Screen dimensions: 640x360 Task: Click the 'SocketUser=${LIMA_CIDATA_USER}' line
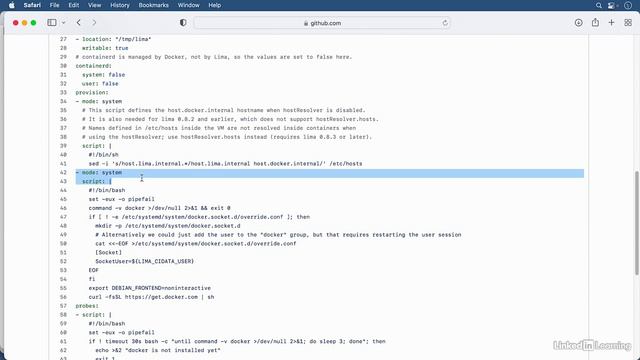point(144,261)
